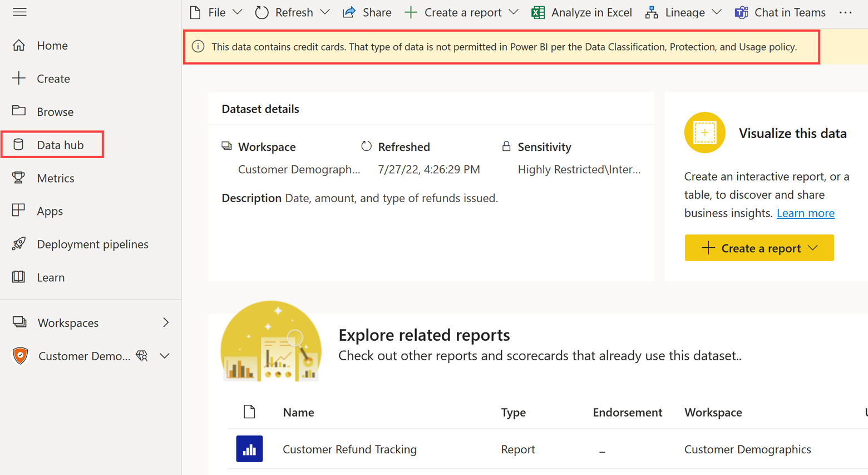Click the Apps grid icon
This screenshot has width=868, height=475.
(18, 210)
